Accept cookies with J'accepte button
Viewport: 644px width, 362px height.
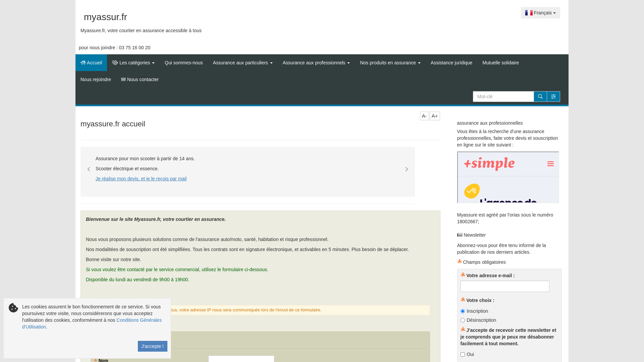152,346
